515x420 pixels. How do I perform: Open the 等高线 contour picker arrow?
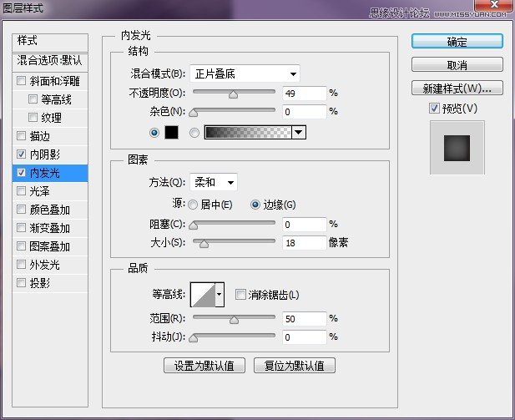(x=220, y=295)
